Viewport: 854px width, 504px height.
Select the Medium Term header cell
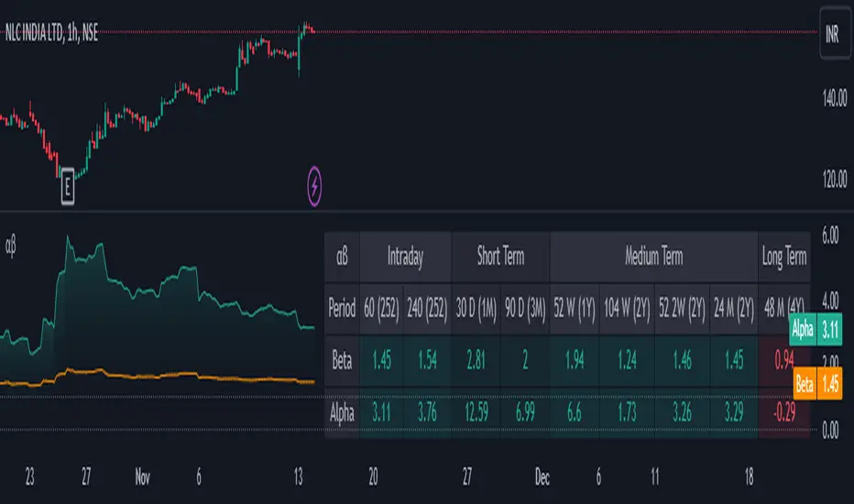pyautogui.click(x=653, y=257)
